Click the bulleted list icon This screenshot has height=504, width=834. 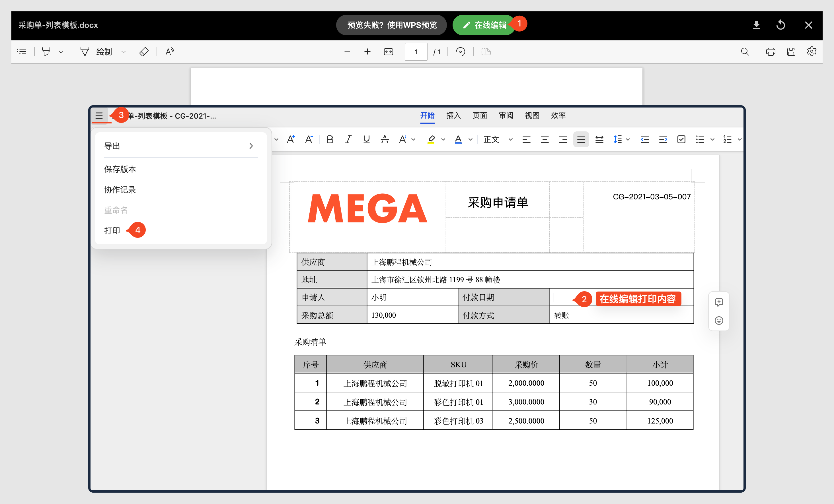tap(700, 139)
